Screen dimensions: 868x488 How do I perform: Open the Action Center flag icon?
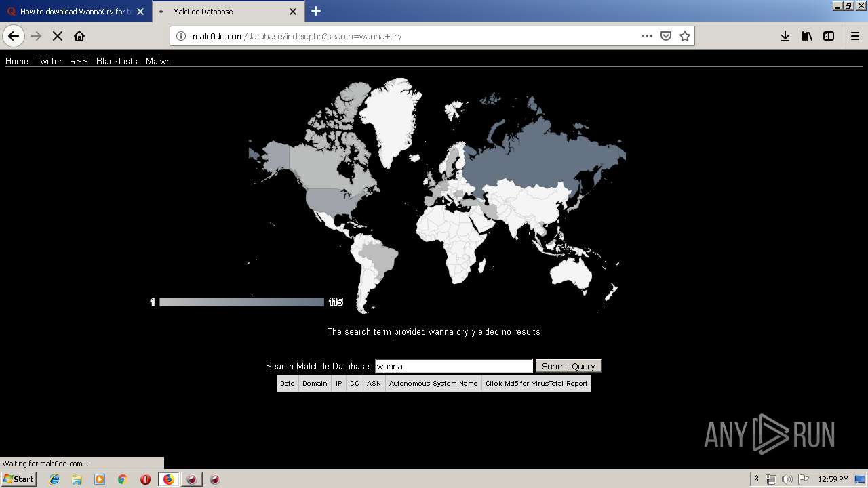tap(803, 479)
